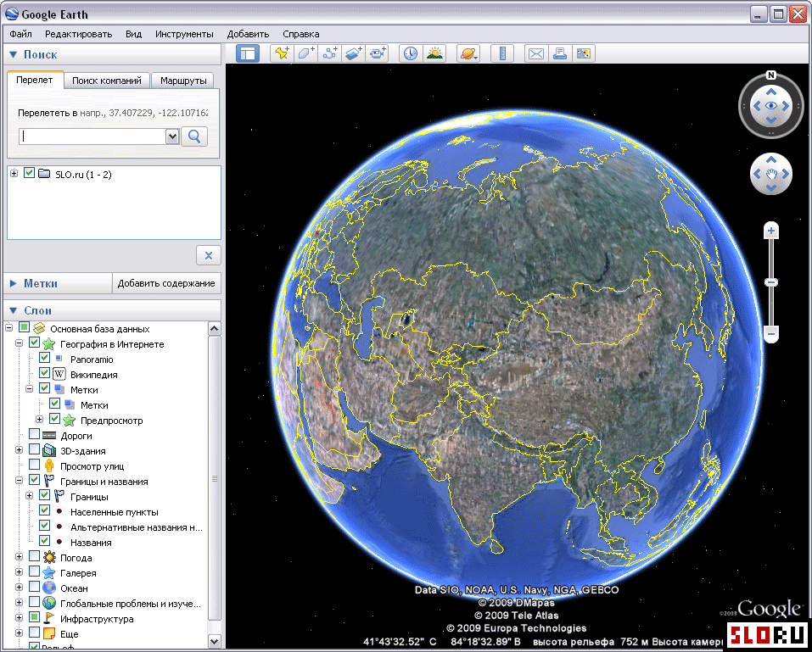Image resolution: width=812 pixels, height=652 pixels.
Task: Select the Инфраструктура layer row
Action: (x=97, y=619)
